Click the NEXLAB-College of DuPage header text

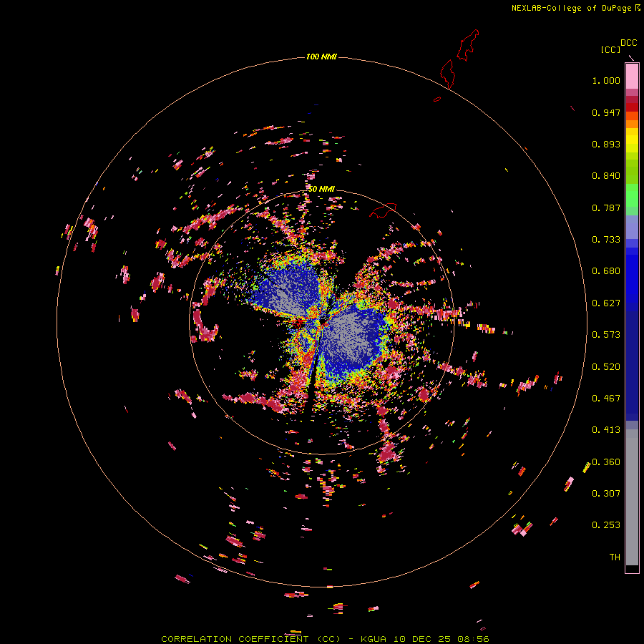tap(576, 8)
